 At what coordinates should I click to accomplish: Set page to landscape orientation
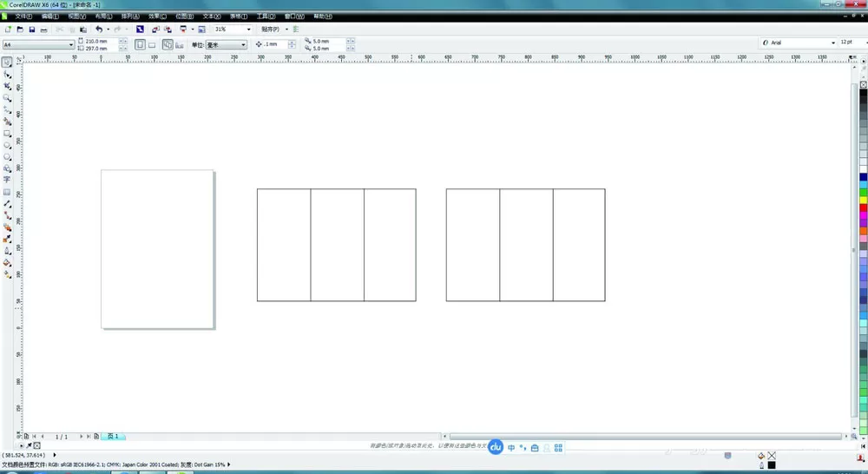(152, 45)
